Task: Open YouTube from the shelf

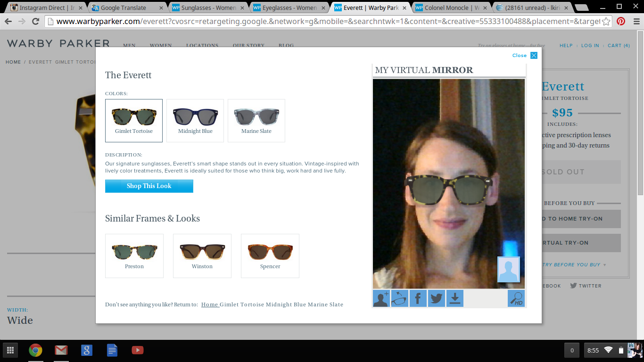Action: pos(137,350)
